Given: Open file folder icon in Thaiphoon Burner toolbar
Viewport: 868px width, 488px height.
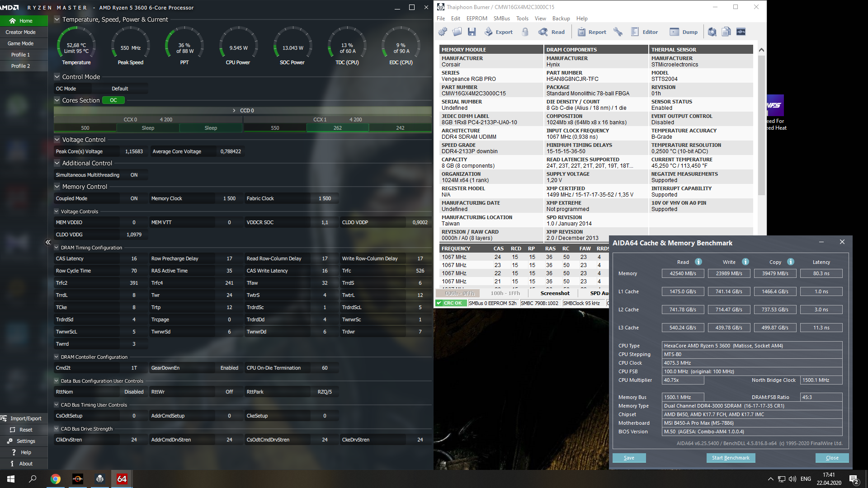Looking at the screenshot, I should click(x=457, y=32).
